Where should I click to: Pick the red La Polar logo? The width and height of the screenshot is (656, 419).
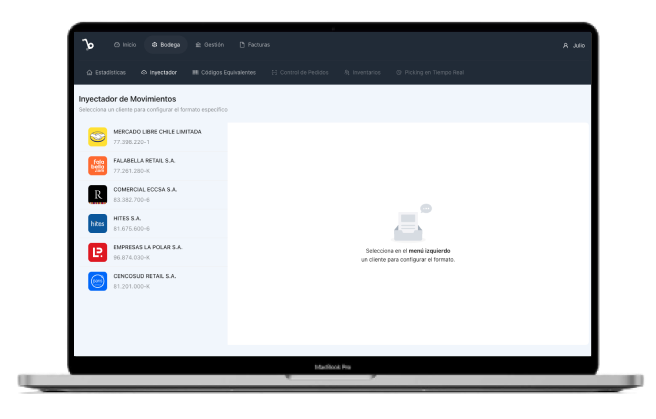click(97, 252)
